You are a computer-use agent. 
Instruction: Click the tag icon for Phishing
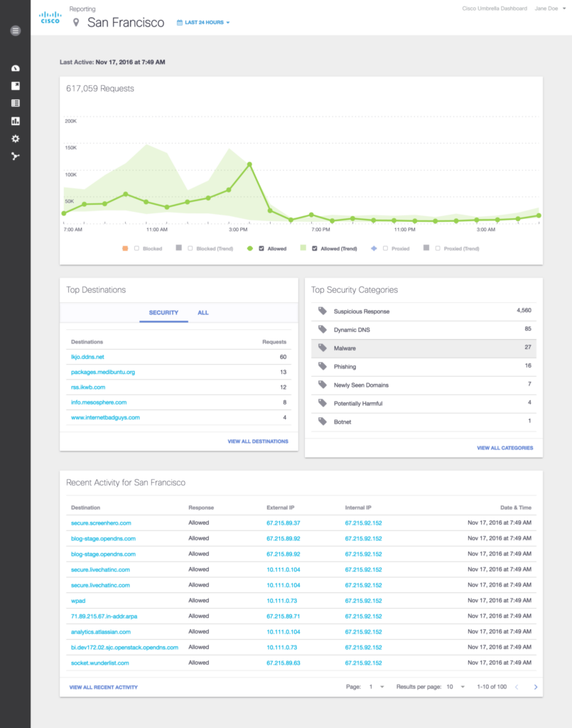[x=323, y=366]
